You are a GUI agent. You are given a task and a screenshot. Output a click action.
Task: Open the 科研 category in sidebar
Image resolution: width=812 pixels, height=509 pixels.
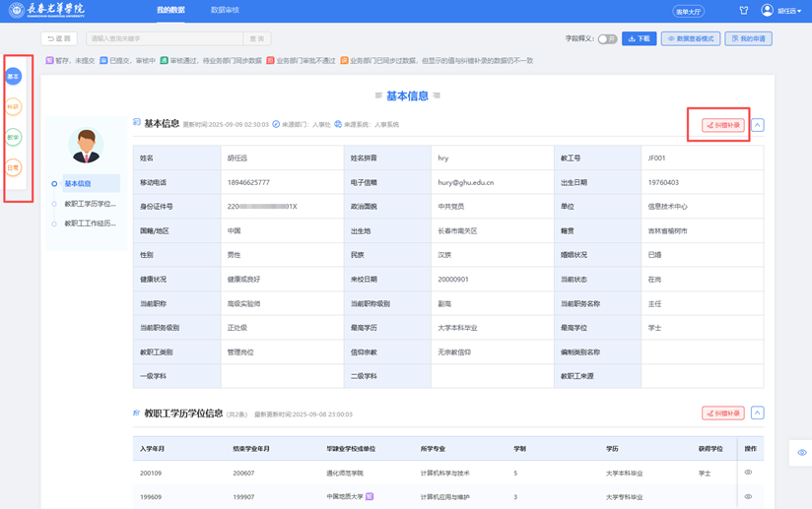point(13,106)
